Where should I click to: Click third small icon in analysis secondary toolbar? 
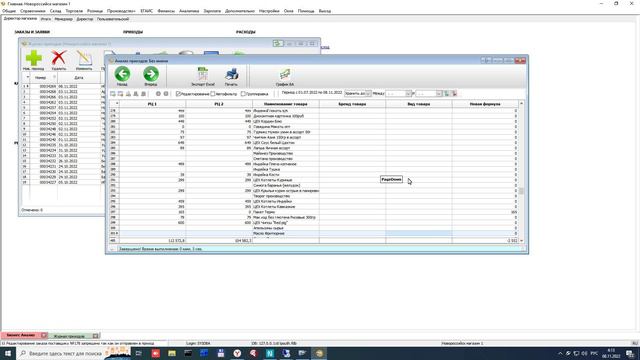point(128,94)
